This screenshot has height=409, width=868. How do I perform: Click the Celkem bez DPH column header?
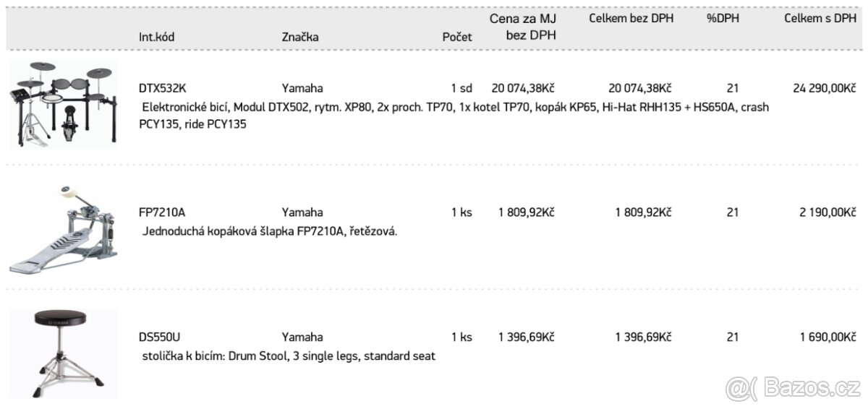point(631,19)
